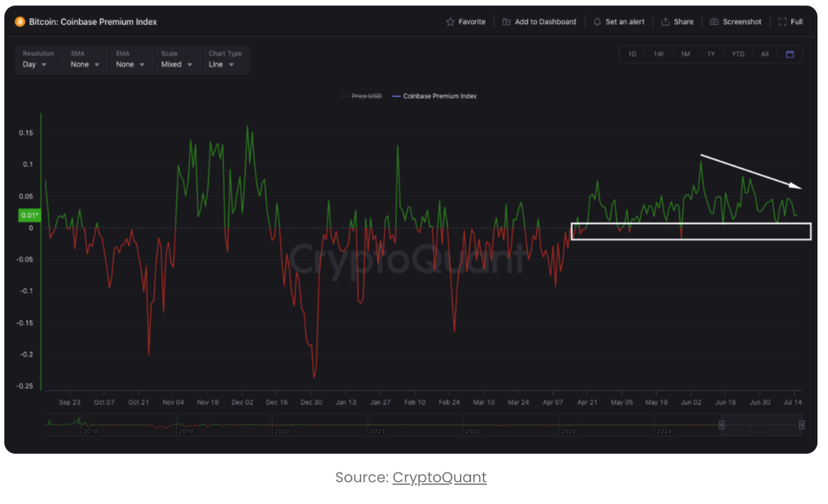
Task: Click the Favorite button label
Action: point(472,22)
